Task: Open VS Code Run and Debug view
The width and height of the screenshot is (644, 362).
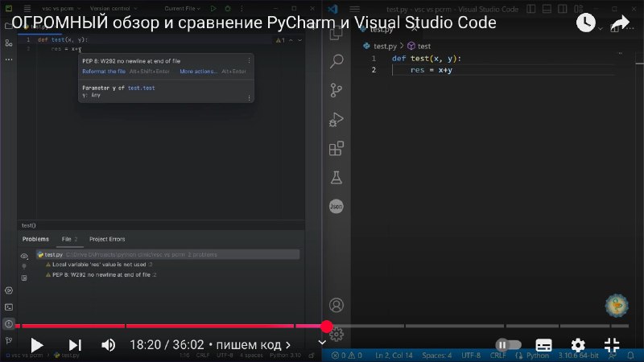Action: tap(336, 119)
